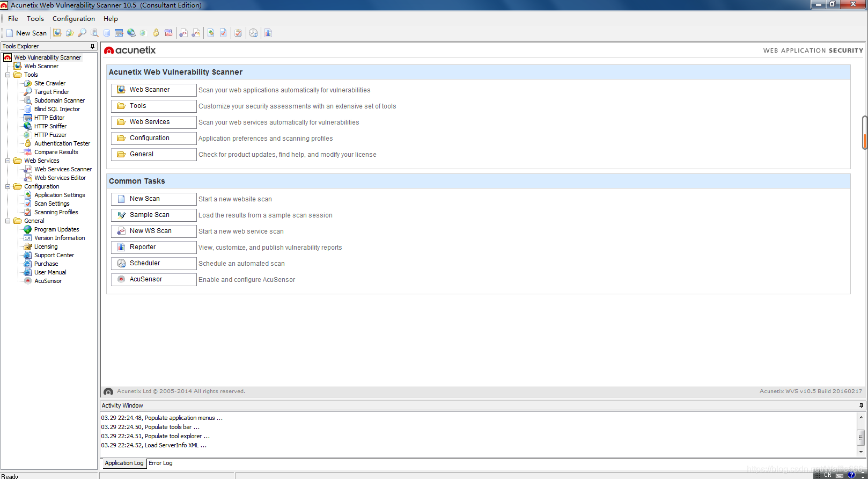Select Web Scanner in Tools Explorer tree
The height and width of the screenshot is (479, 868).
tap(41, 66)
